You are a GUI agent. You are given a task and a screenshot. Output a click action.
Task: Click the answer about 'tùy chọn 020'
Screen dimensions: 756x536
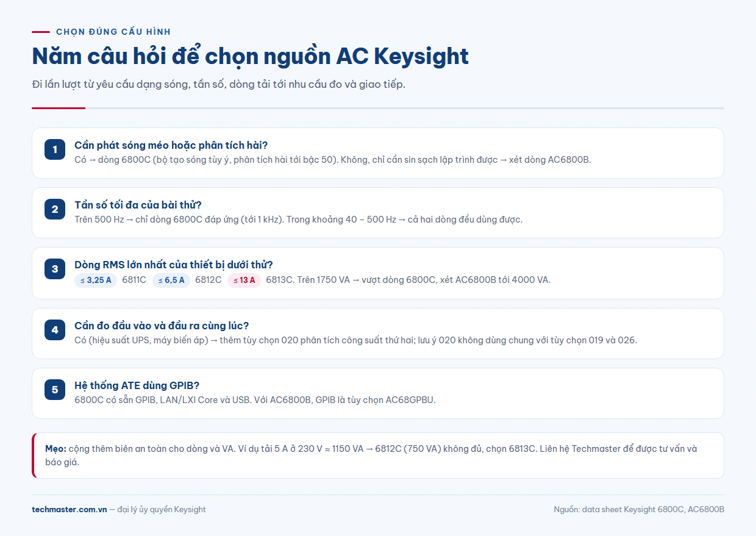pos(355,340)
